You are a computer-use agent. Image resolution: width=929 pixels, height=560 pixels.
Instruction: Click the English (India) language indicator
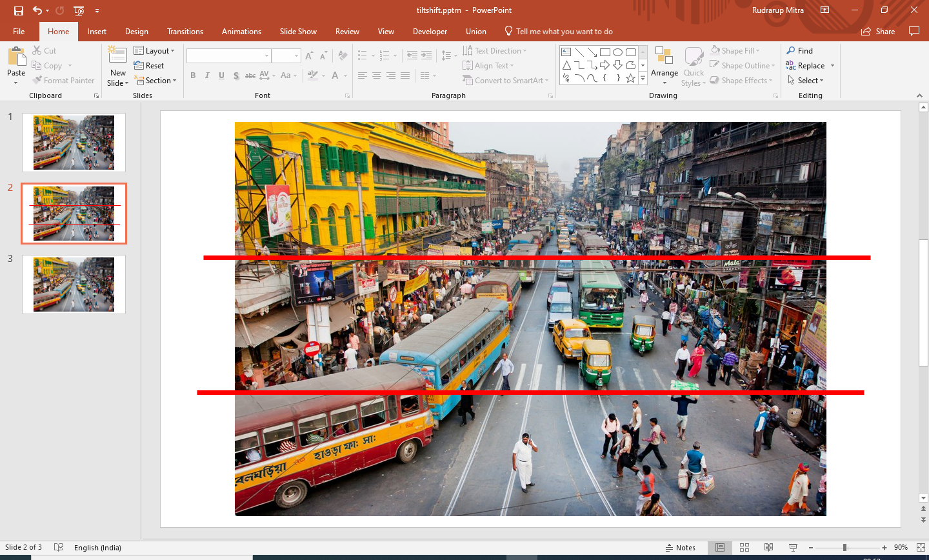point(97,547)
